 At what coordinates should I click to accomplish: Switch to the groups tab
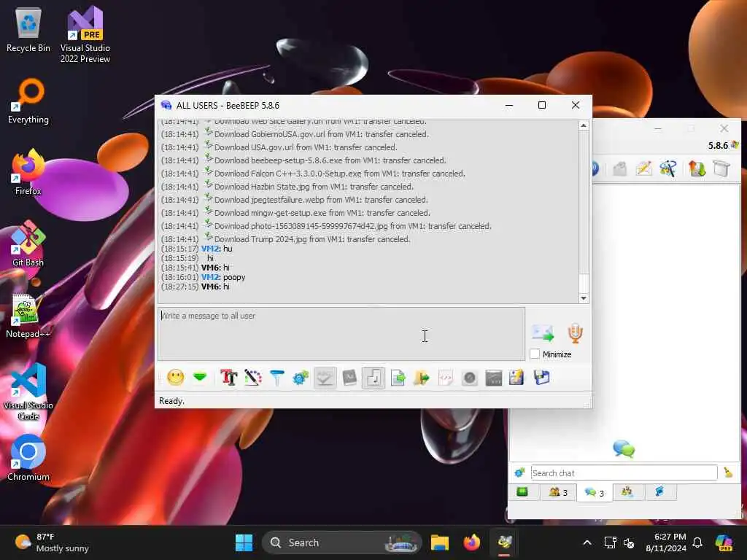(627, 492)
